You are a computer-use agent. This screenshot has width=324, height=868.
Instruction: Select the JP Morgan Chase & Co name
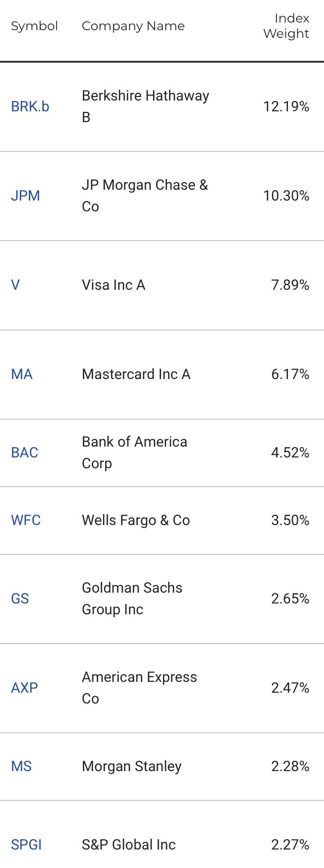click(x=145, y=196)
